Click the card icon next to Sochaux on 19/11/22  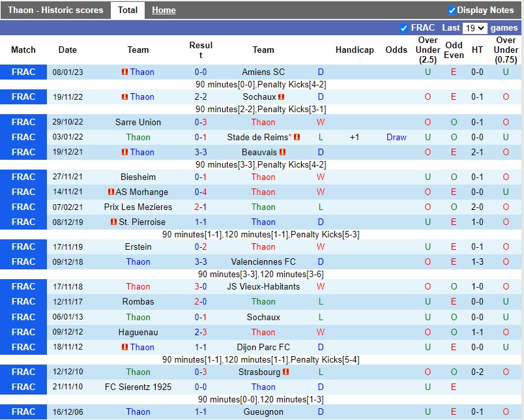(282, 97)
